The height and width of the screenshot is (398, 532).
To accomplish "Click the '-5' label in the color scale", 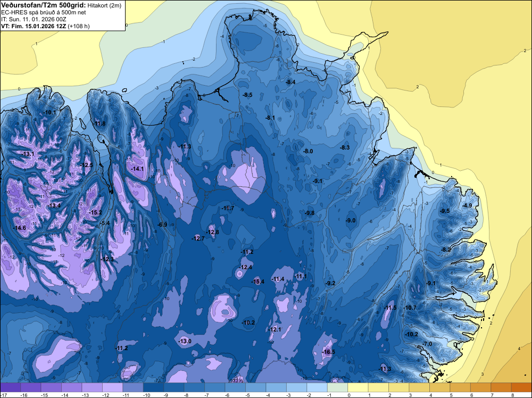I will tap(248, 395).
